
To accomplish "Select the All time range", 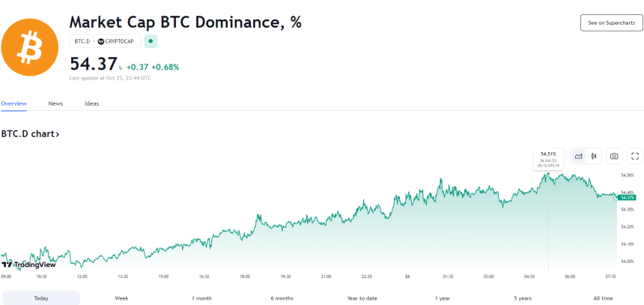I will tap(603, 298).
